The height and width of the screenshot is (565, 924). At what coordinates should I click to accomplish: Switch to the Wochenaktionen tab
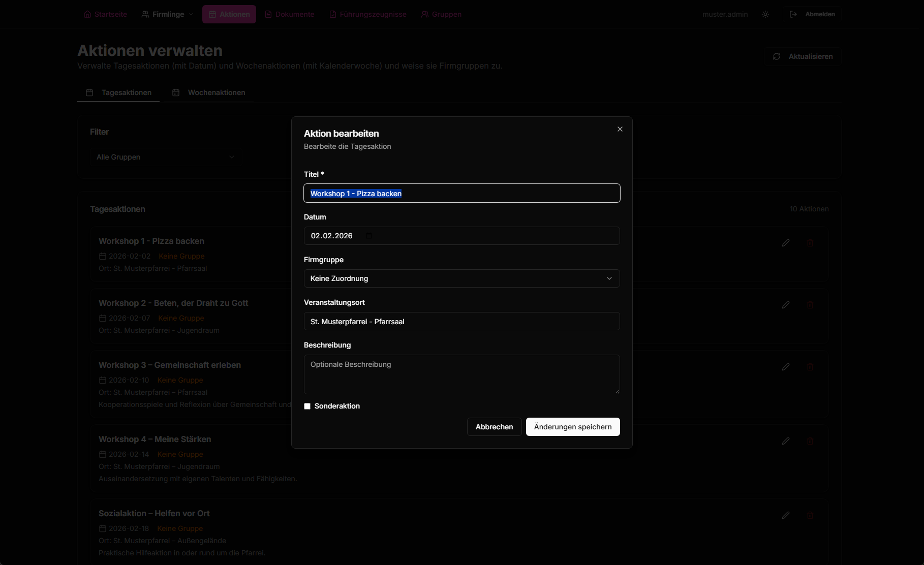pyautogui.click(x=209, y=92)
